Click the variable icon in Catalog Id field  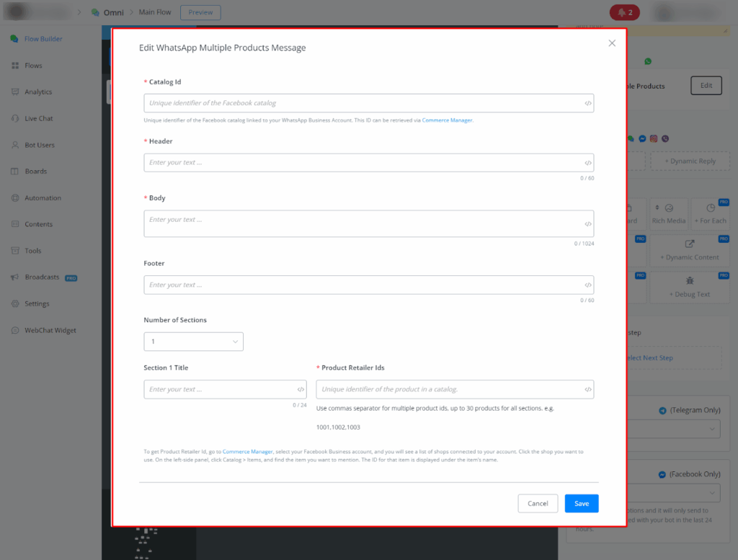point(588,104)
